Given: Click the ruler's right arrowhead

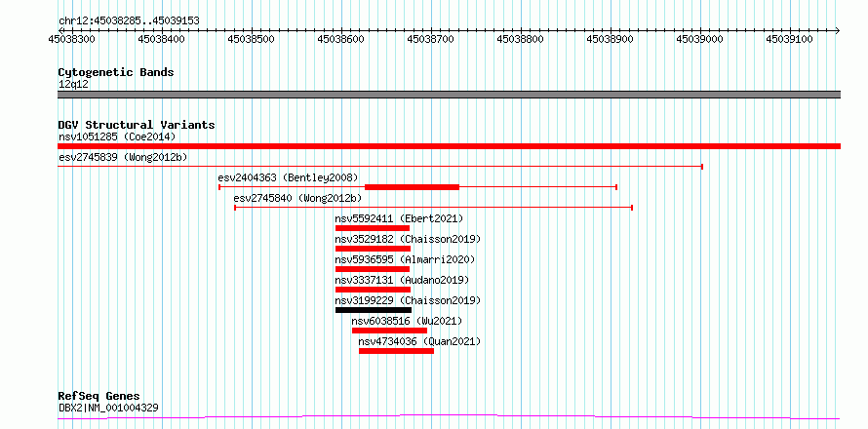Looking at the screenshot, I should (838, 30).
